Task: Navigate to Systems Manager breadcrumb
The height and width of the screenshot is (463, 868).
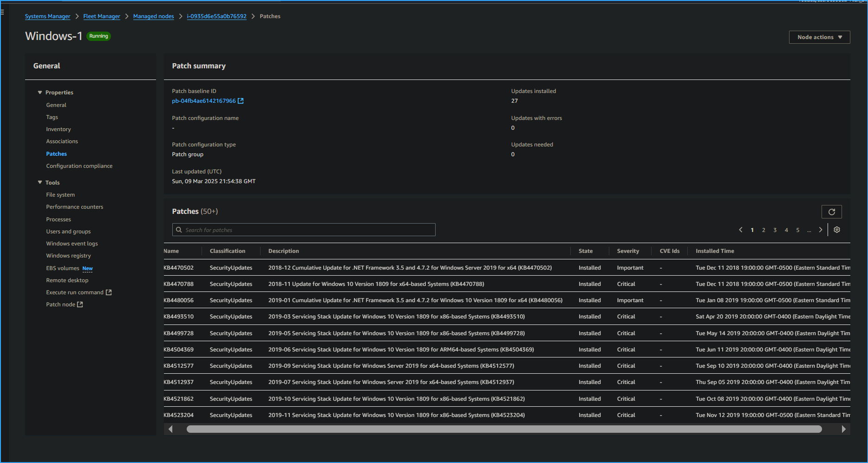Action: [47, 16]
